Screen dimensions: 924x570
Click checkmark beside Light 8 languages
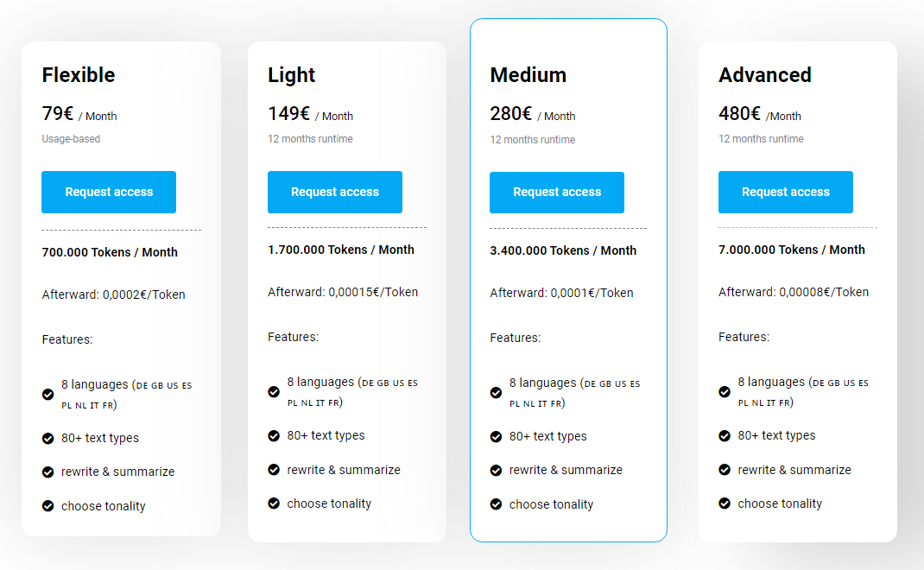coord(274,392)
